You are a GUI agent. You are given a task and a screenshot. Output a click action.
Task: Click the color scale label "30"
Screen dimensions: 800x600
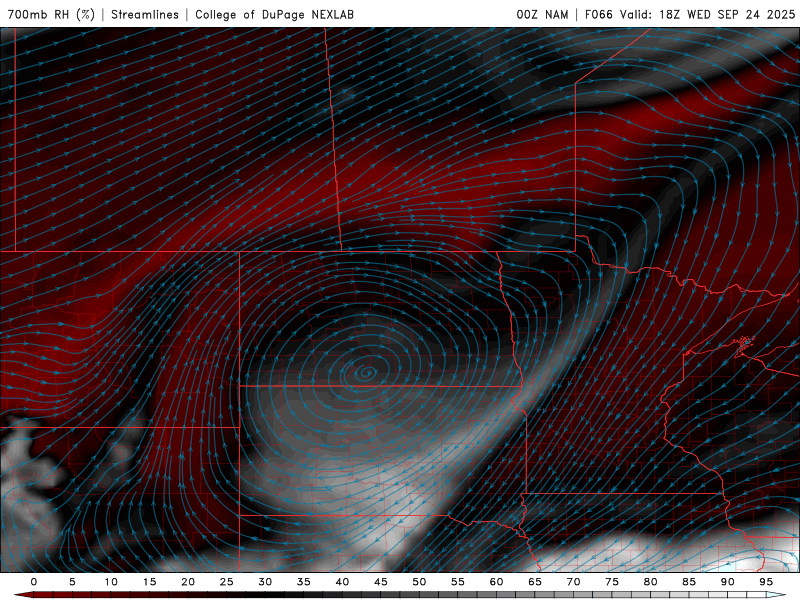(265, 582)
